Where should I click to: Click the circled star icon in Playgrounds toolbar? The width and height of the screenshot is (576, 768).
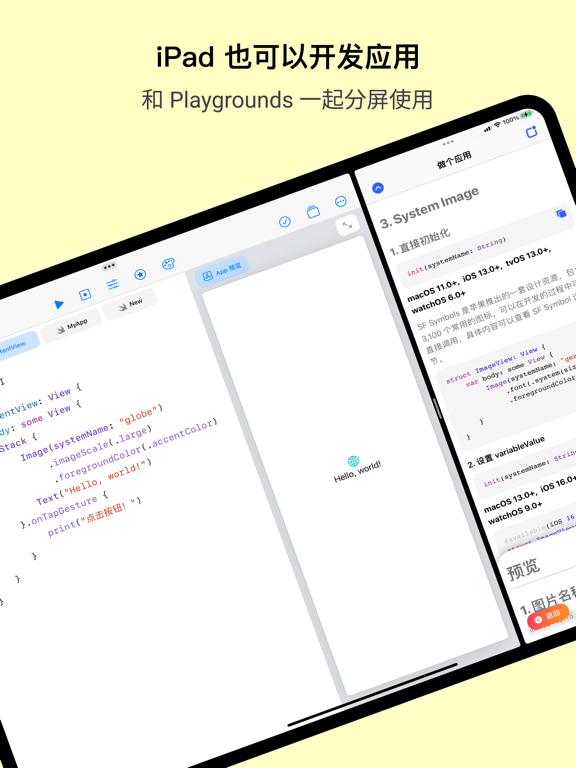pos(141,274)
